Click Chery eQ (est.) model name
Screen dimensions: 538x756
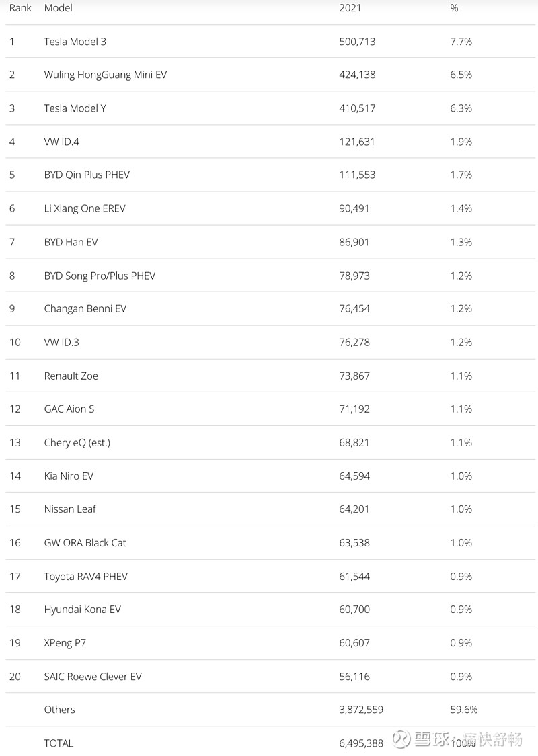77,442
